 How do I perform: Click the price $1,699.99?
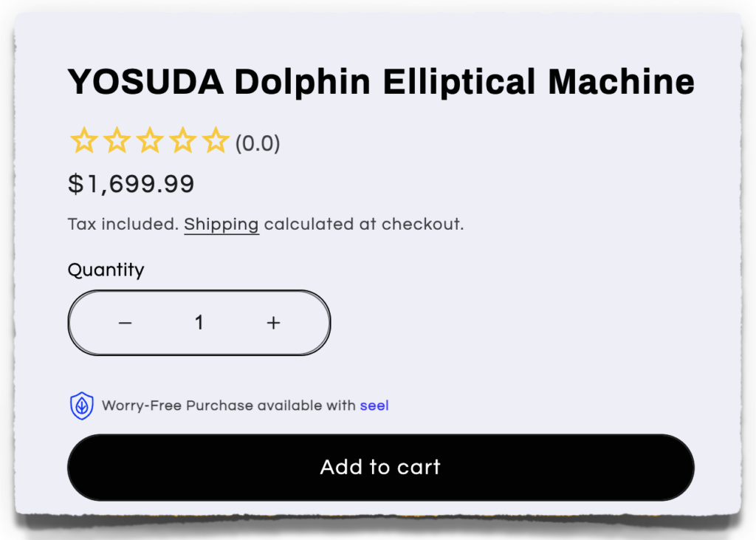(x=131, y=184)
